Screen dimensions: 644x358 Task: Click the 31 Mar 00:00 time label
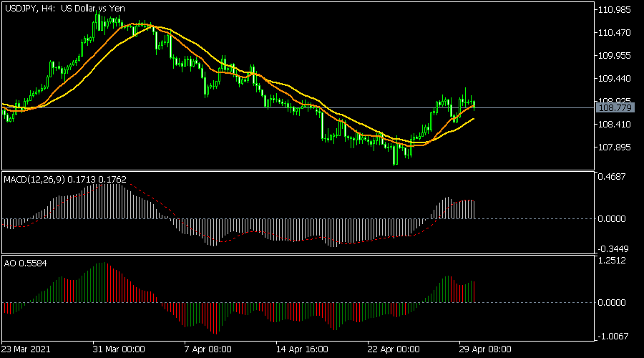[x=119, y=349]
